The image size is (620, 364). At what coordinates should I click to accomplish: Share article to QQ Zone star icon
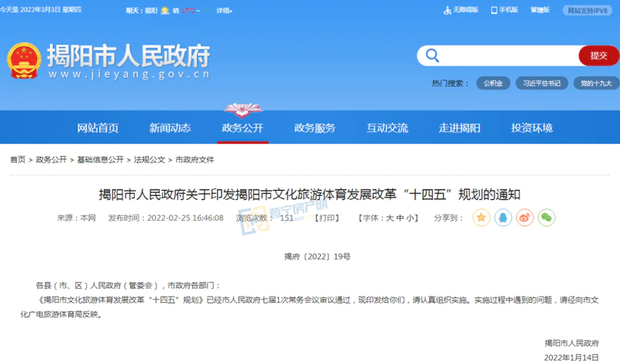[481, 218]
